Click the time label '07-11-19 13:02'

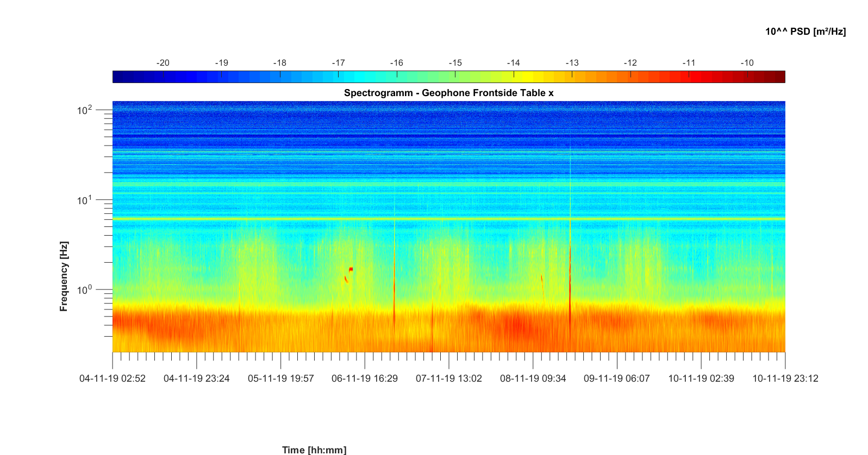point(449,378)
